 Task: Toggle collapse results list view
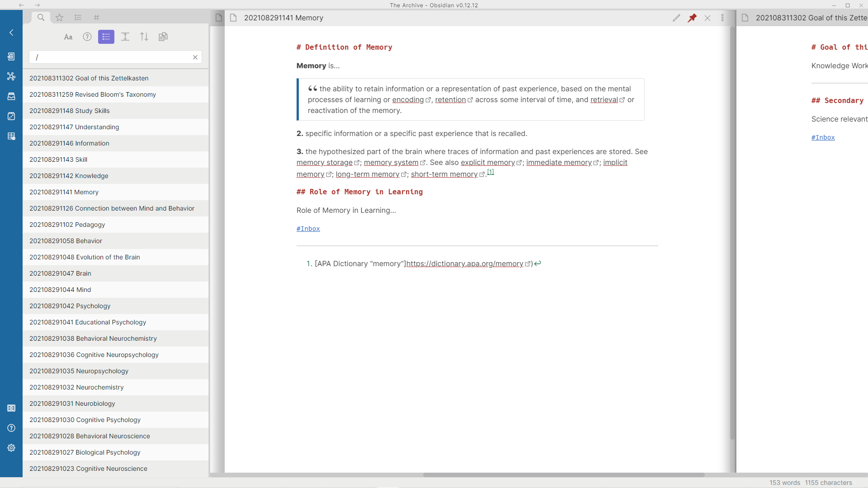tap(106, 37)
